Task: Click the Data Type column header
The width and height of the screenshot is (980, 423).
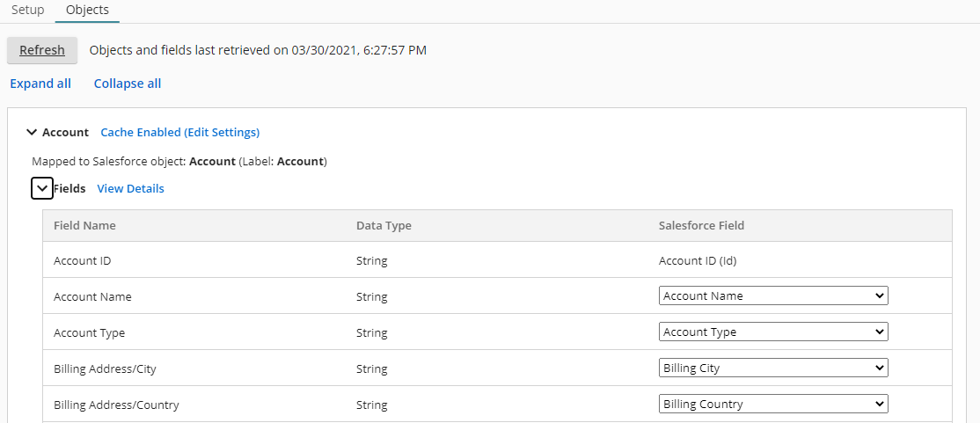Action: pyautogui.click(x=384, y=226)
